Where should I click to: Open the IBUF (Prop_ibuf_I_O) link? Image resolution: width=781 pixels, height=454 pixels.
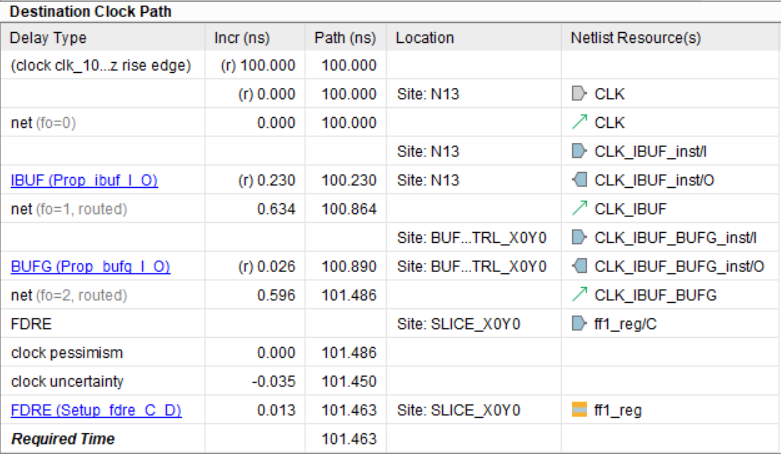pyautogui.click(x=84, y=181)
